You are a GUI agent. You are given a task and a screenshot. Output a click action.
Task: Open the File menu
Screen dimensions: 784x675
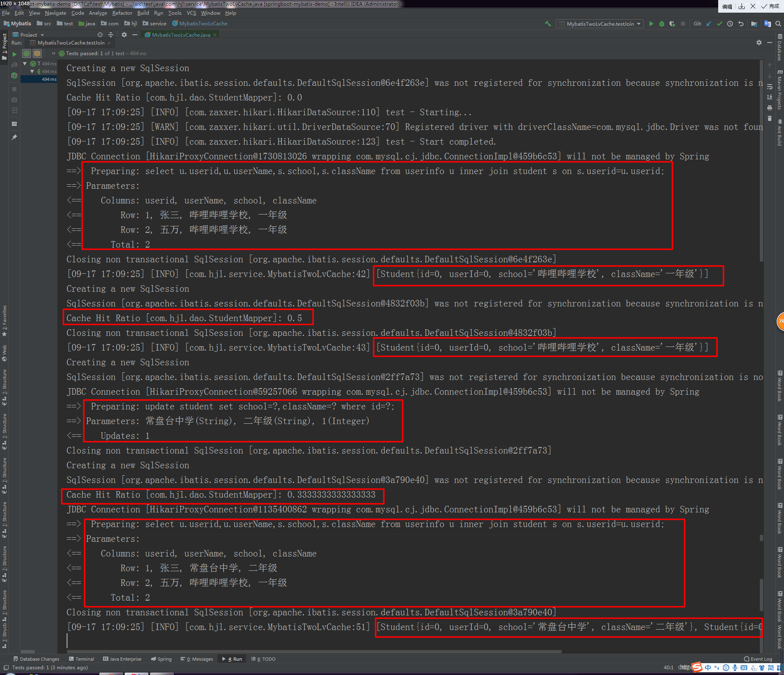tap(6, 13)
